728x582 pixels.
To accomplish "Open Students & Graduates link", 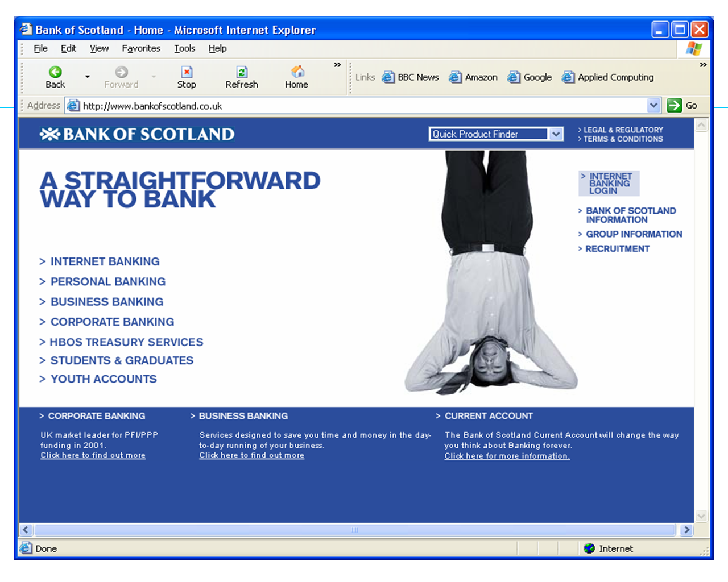I will 116,360.
